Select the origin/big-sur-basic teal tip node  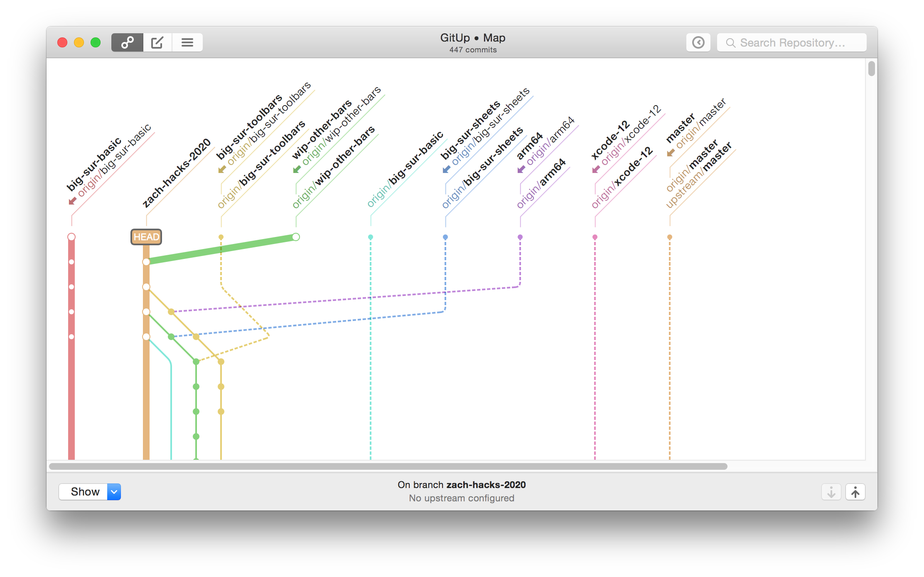(371, 237)
